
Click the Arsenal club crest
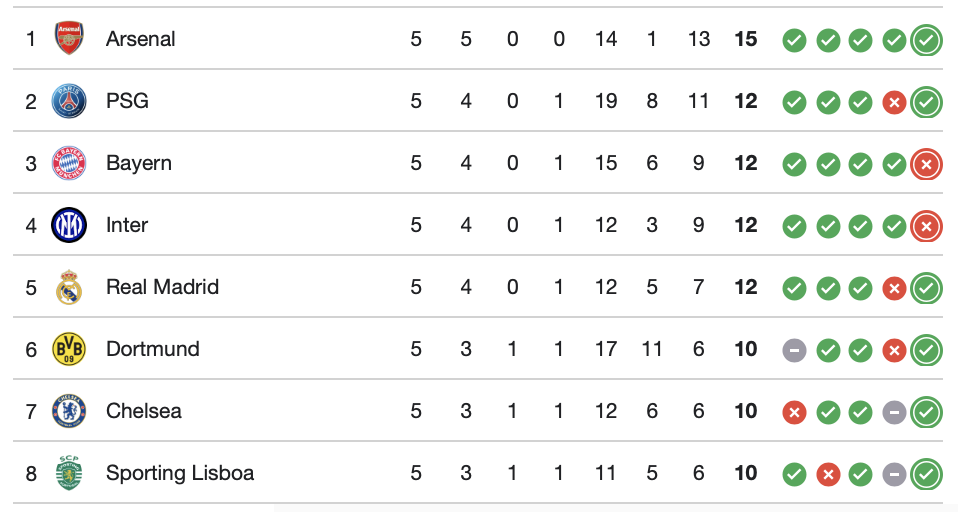[x=69, y=39]
